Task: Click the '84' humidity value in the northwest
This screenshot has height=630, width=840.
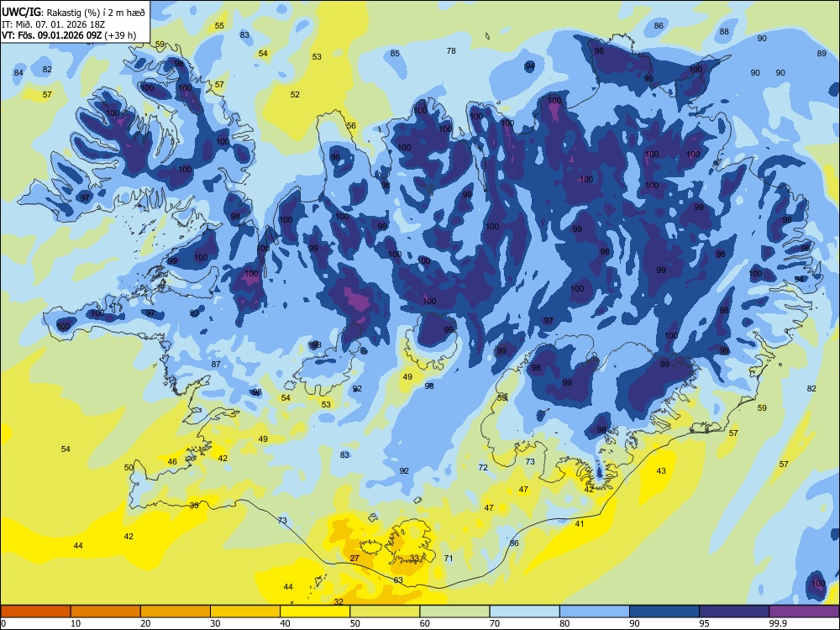Action: point(18,73)
